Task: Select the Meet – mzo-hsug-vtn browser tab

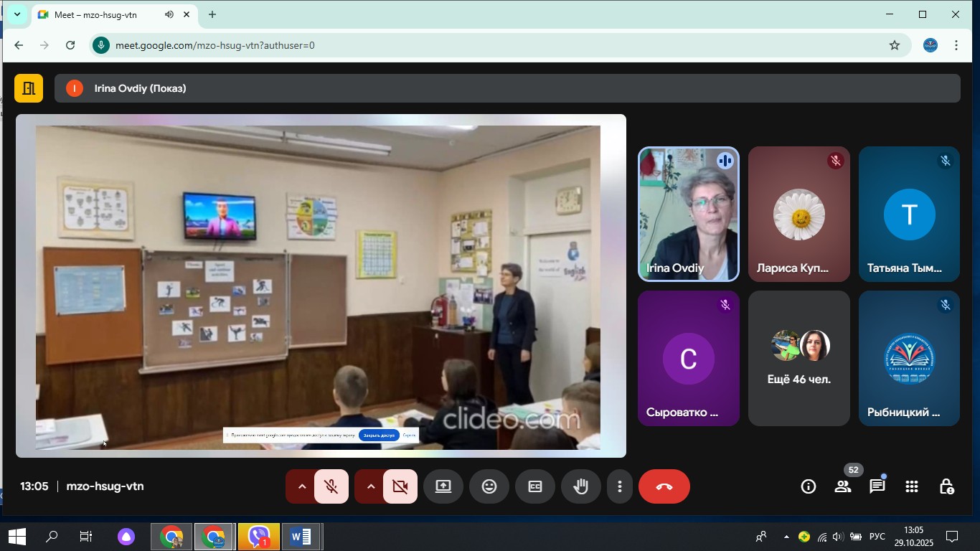Action: pos(108,14)
